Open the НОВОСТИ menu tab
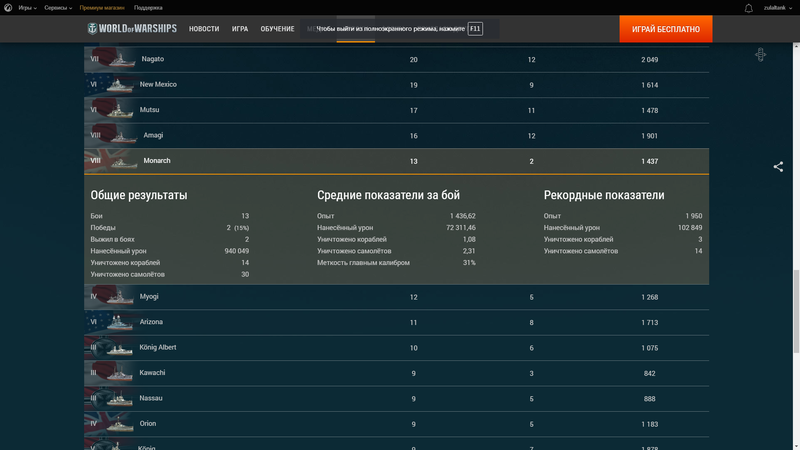800x450 pixels. [204, 29]
